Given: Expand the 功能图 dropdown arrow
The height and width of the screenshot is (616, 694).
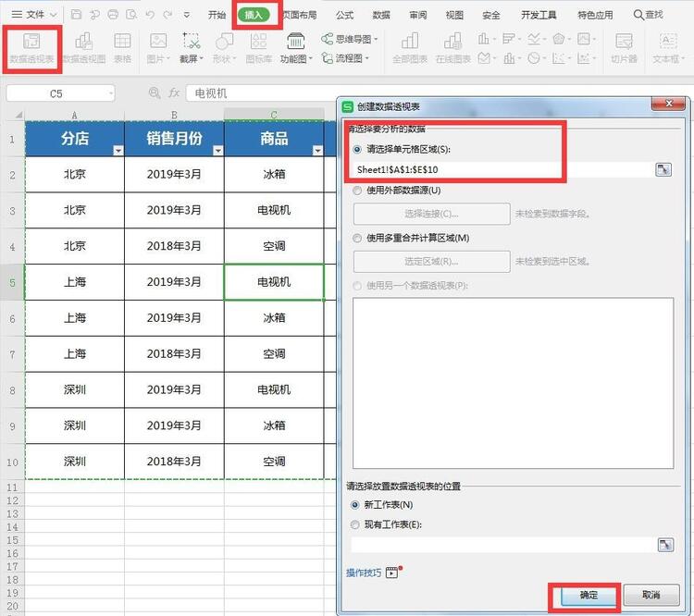Looking at the screenshot, I should tap(310, 58).
